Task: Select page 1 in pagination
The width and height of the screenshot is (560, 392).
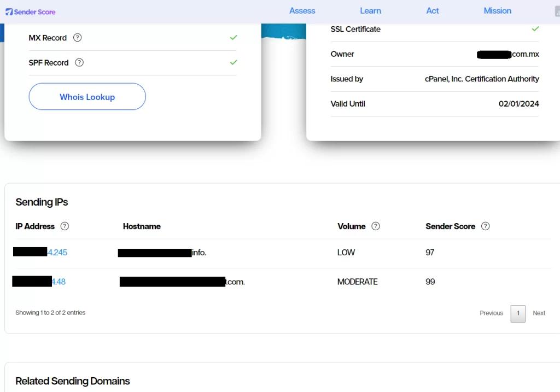Action: (x=518, y=313)
